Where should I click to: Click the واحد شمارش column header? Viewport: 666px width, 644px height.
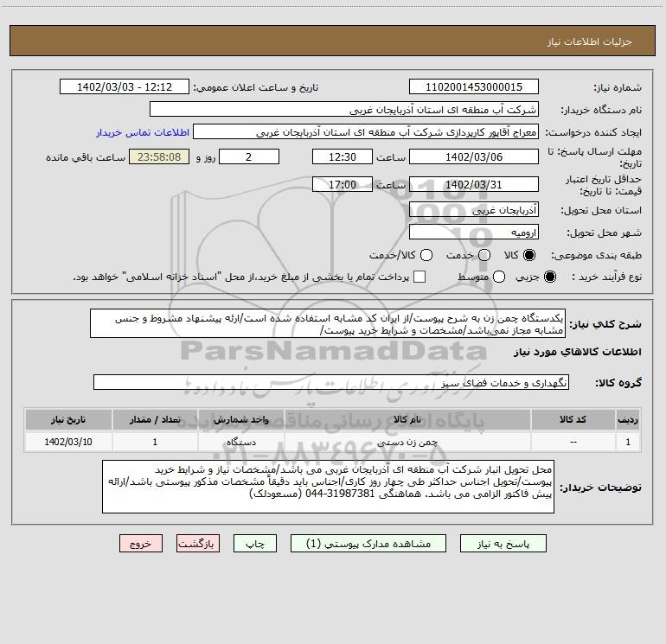[x=240, y=419]
